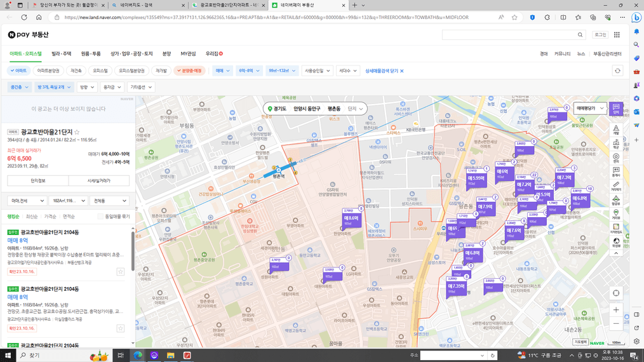
Task: Open 거리뷰 street view
Action: tap(615, 215)
